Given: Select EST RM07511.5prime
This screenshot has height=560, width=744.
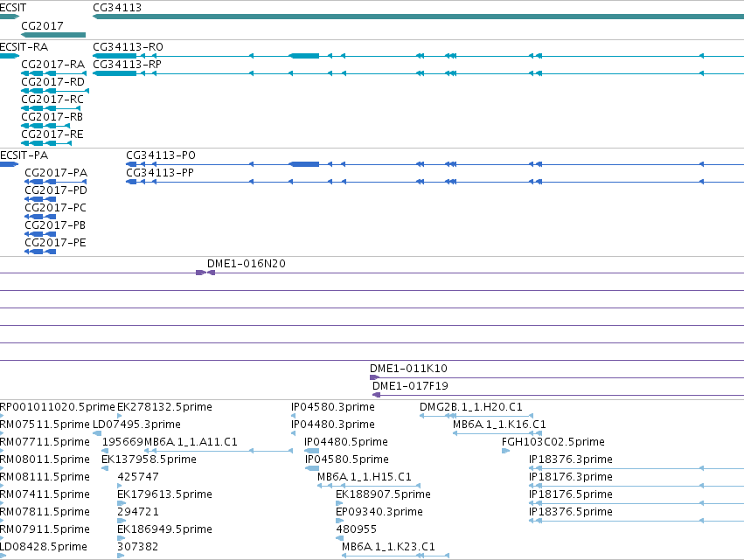Looking at the screenshot, I should tap(45, 425).
